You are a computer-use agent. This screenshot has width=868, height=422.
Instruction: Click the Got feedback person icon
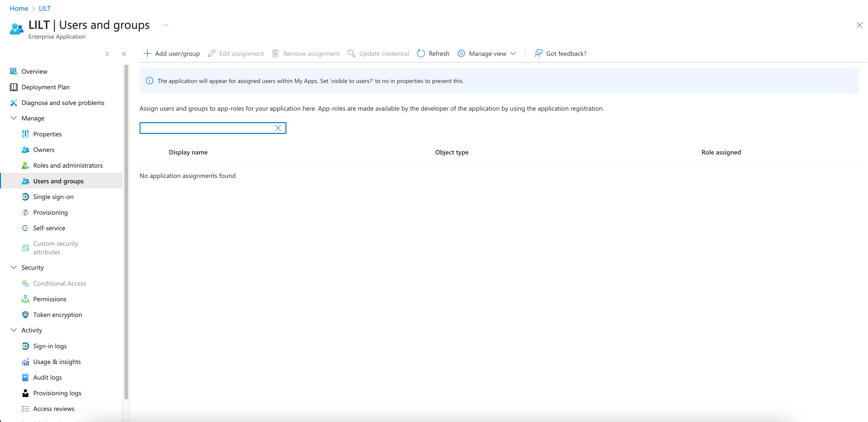[x=538, y=54]
